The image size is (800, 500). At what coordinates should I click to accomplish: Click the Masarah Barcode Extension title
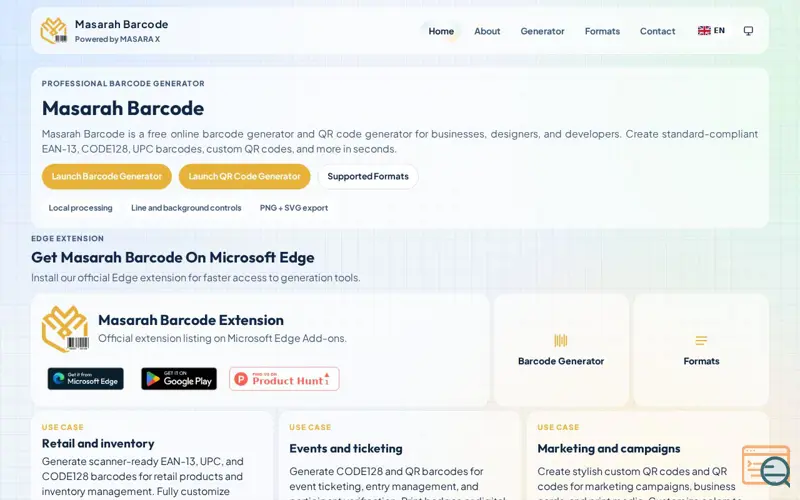[191, 320]
